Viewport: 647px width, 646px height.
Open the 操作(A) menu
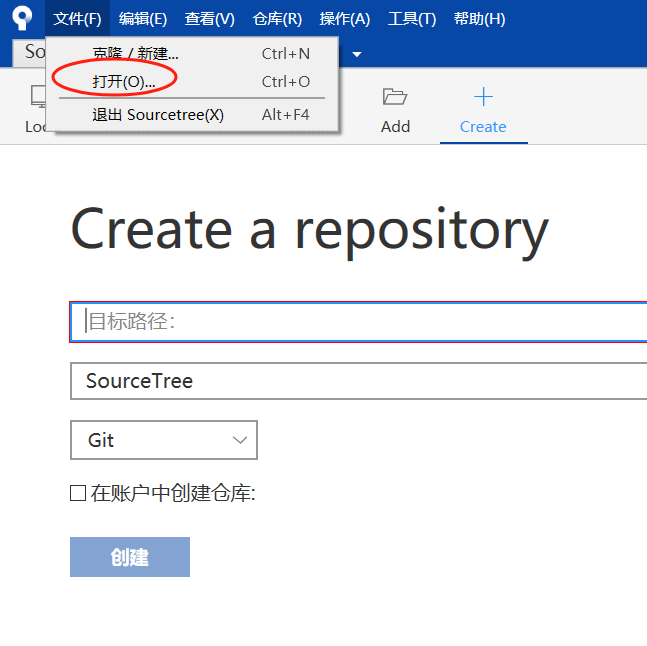click(x=345, y=19)
